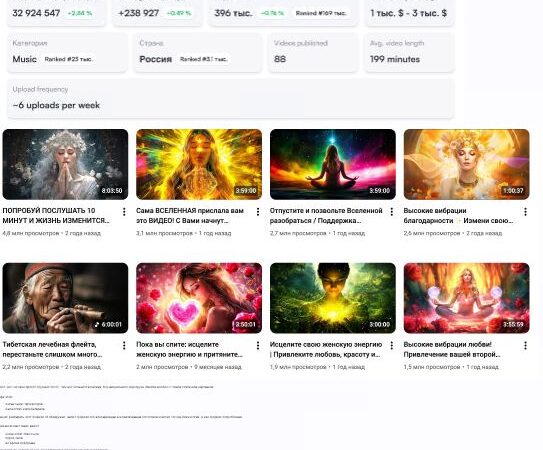Screen dimensions: 543x450
Task: Select the ~6 uploads per week card
Action: click(230, 98)
